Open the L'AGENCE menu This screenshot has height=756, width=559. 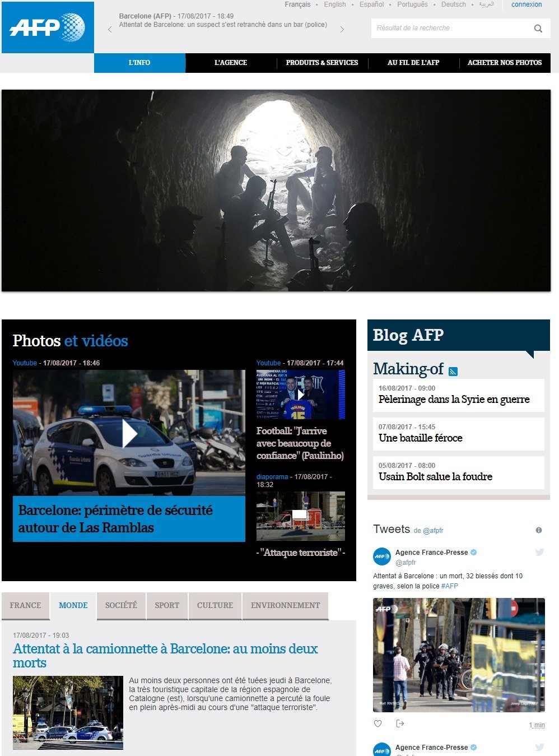231,63
